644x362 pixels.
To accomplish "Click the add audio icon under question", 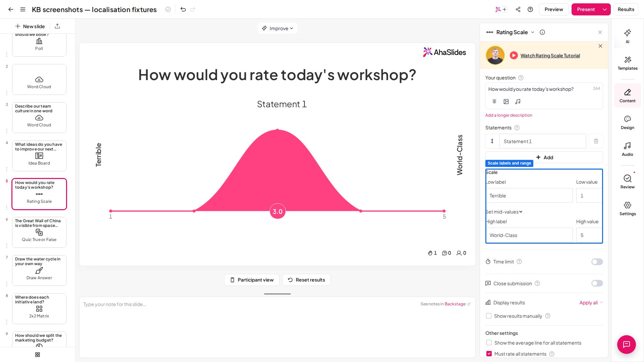I will click(518, 102).
